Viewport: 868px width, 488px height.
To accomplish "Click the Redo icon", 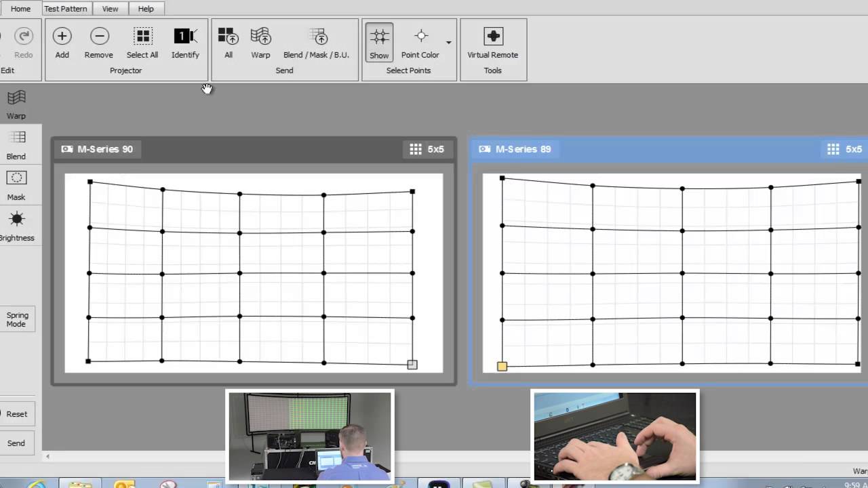I will pos(24,37).
